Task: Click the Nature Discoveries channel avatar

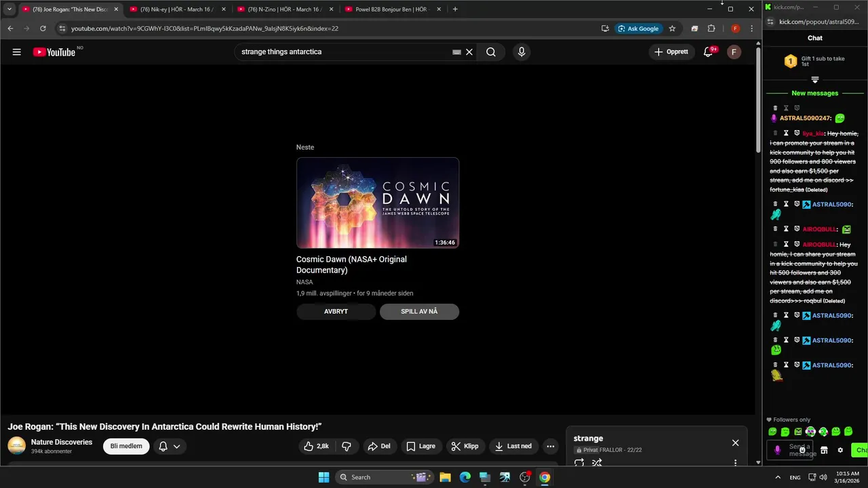Action: pyautogui.click(x=16, y=446)
